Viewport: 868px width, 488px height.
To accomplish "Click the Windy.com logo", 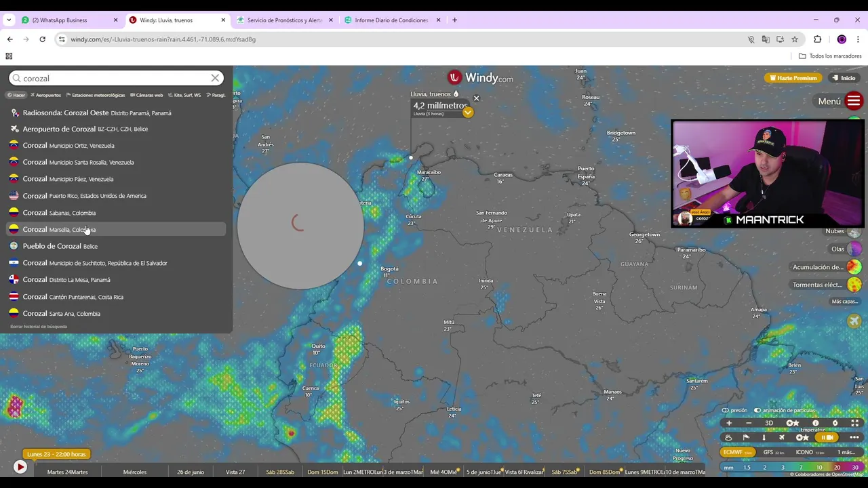I will [x=480, y=78].
